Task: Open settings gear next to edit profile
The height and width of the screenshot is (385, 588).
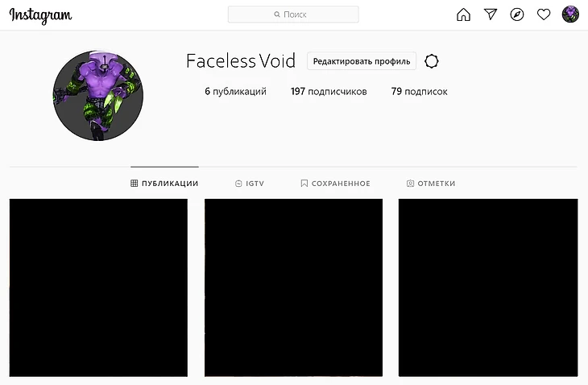Action: [432, 61]
